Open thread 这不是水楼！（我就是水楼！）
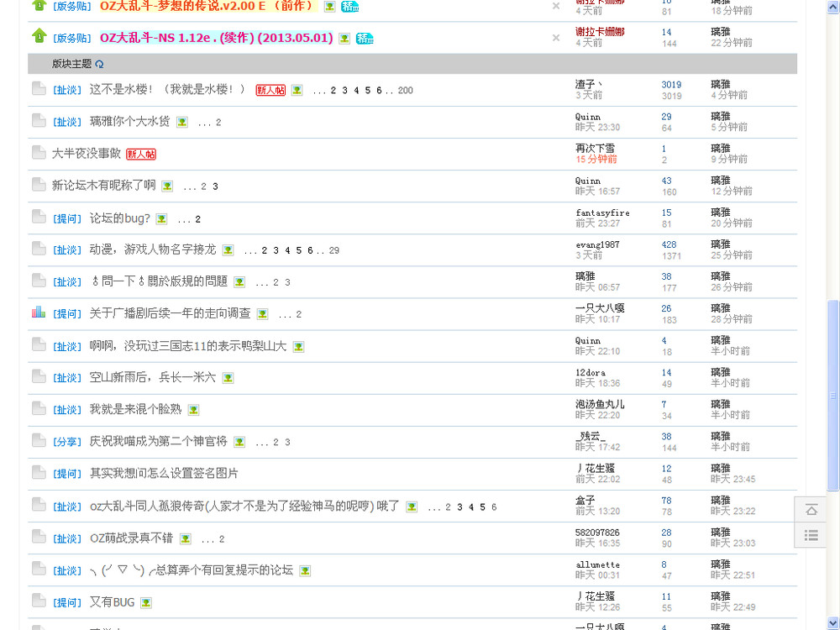This screenshot has height=630, width=840. click(x=167, y=90)
